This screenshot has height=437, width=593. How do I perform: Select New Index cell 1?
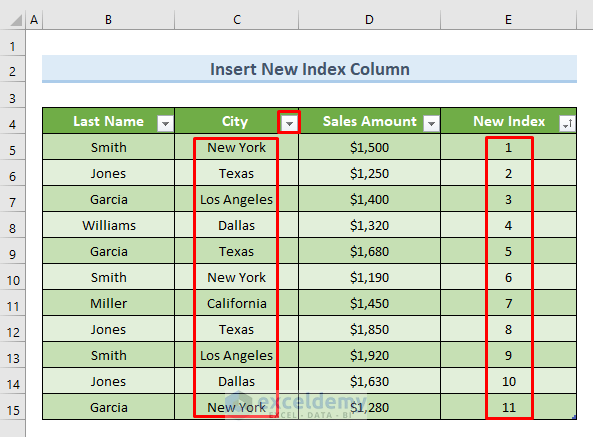tap(509, 147)
